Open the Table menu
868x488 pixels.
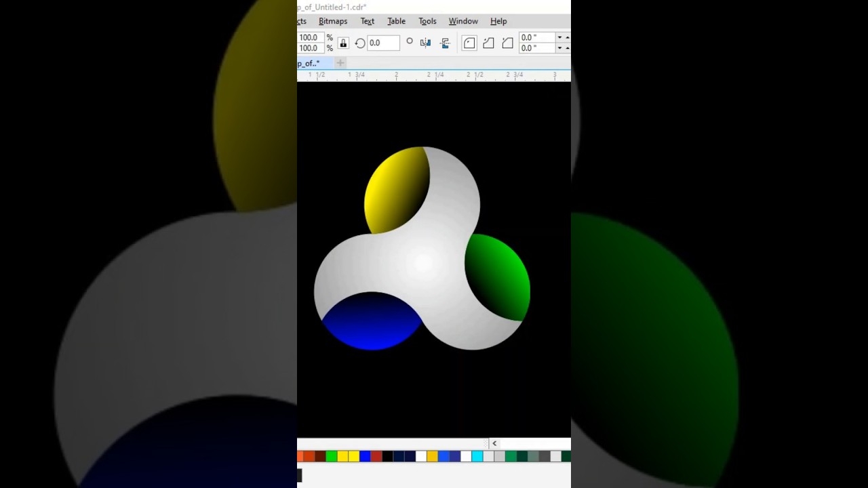point(397,21)
